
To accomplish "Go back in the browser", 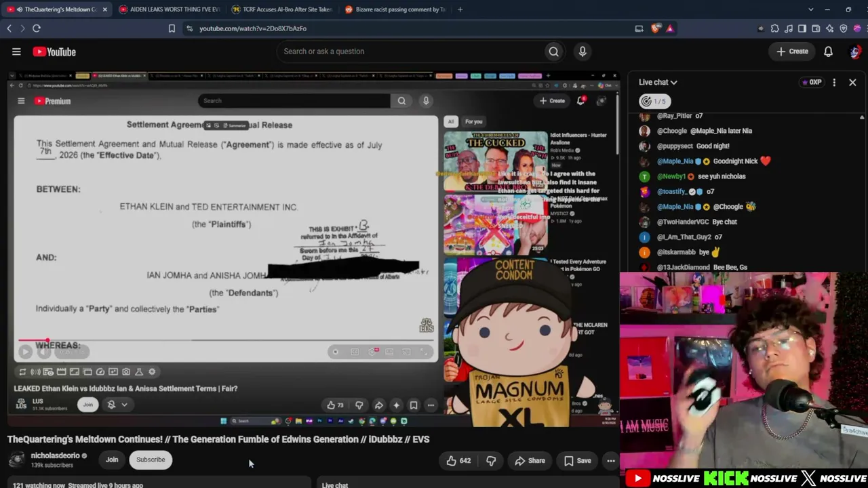I will pyautogui.click(x=9, y=28).
